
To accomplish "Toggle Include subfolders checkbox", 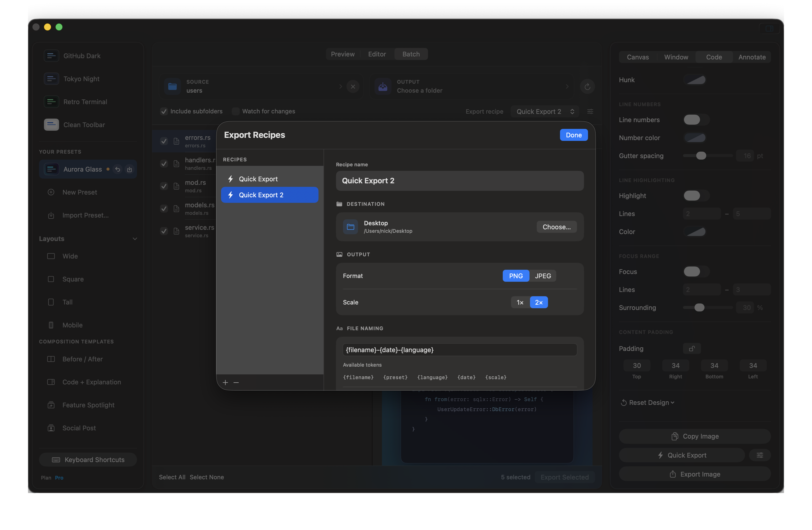I will [164, 111].
